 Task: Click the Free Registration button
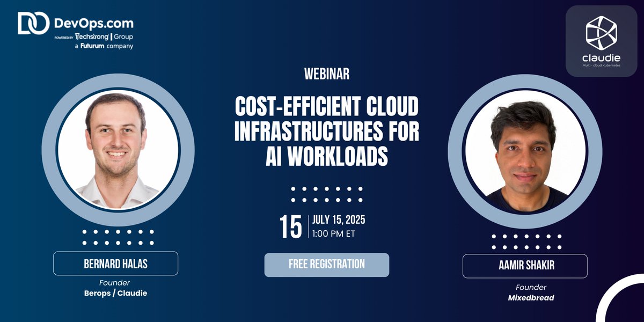click(x=326, y=265)
